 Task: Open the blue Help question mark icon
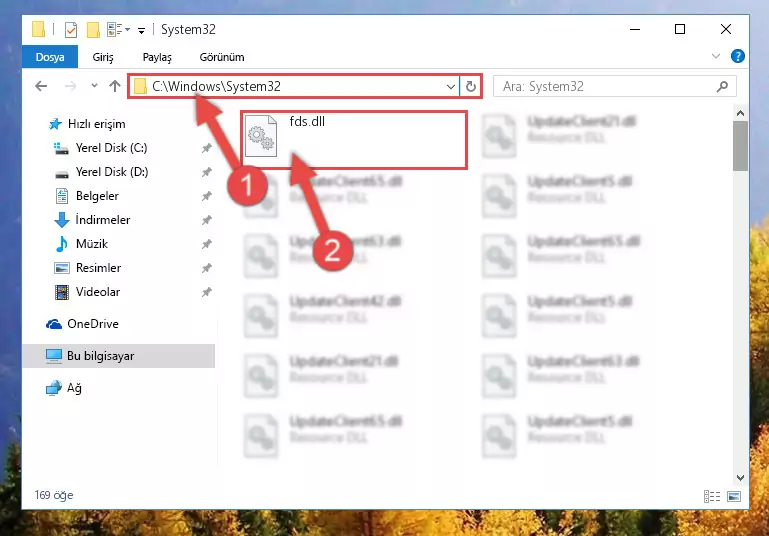tap(737, 56)
